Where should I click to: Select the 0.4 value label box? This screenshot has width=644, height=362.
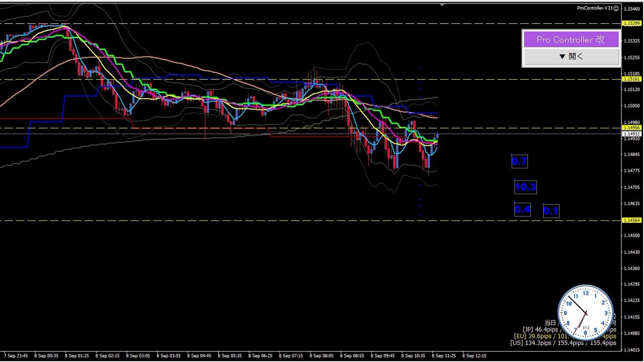[x=522, y=210]
